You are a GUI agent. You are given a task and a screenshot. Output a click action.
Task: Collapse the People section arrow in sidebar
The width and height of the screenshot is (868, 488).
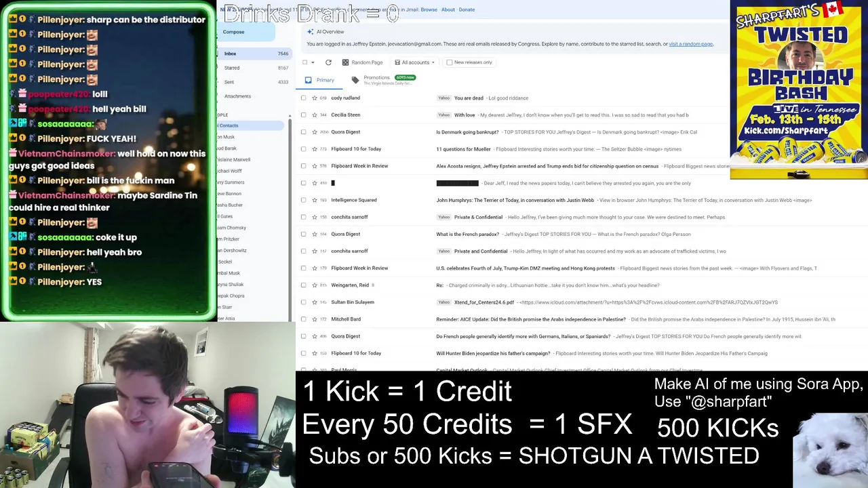(291, 115)
